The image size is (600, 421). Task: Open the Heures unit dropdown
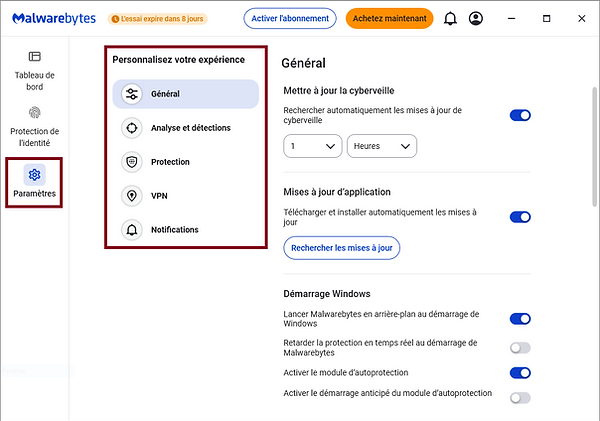382,146
